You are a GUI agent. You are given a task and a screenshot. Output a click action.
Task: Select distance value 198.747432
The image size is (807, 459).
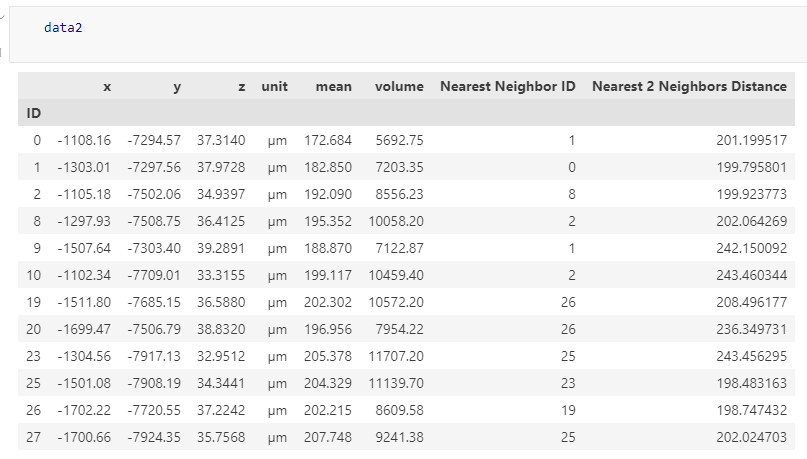pyautogui.click(x=751, y=410)
